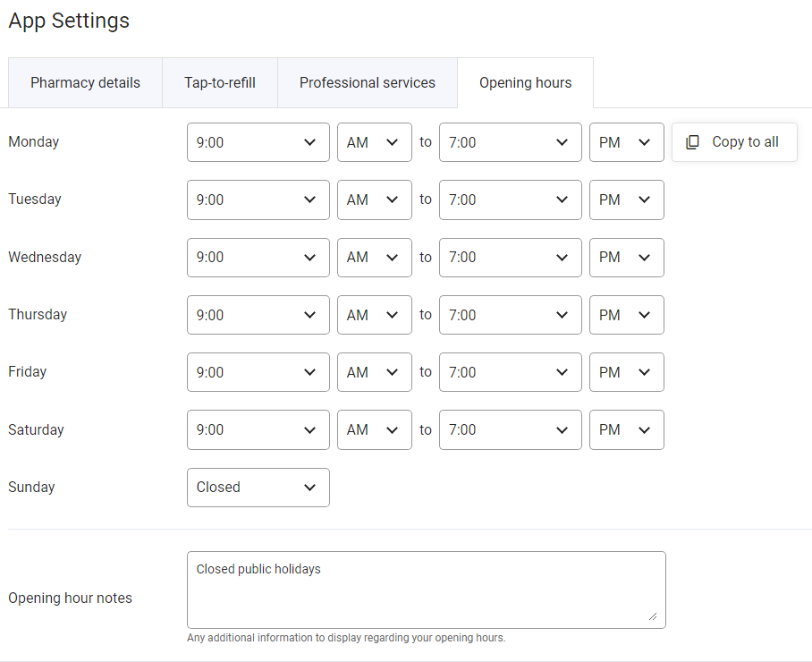Image resolution: width=812 pixels, height=662 pixels.
Task: Open Wednesday opening time dropdown
Action: coord(258,258)
